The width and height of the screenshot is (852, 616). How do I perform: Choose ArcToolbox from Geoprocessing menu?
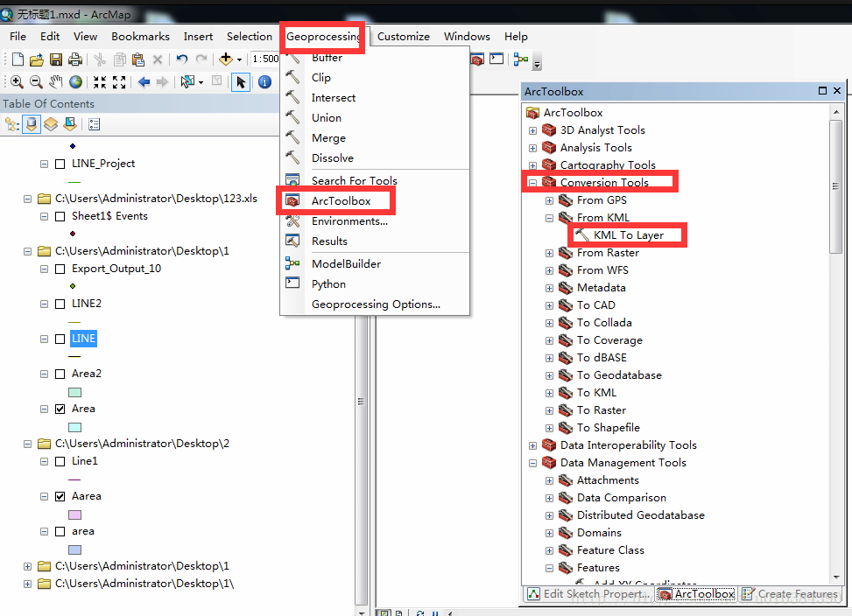pos(341,200)
